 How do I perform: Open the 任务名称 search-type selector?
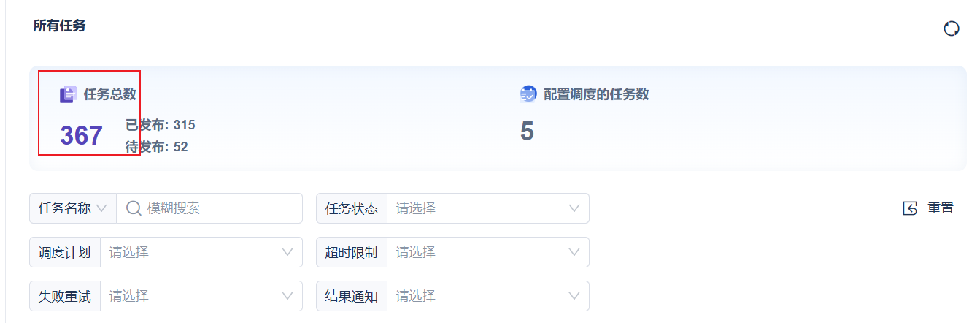(x=73, y=208)
